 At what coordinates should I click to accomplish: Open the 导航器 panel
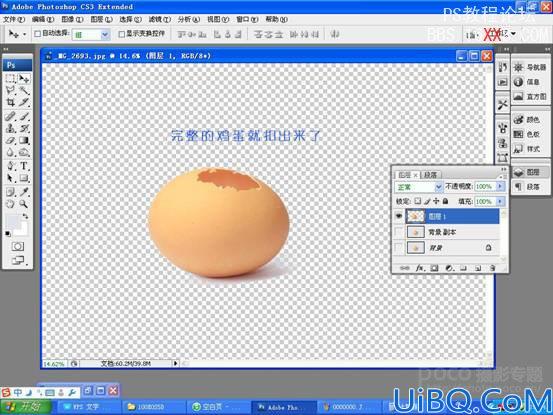pyautogui.click(x=530, y=67)
